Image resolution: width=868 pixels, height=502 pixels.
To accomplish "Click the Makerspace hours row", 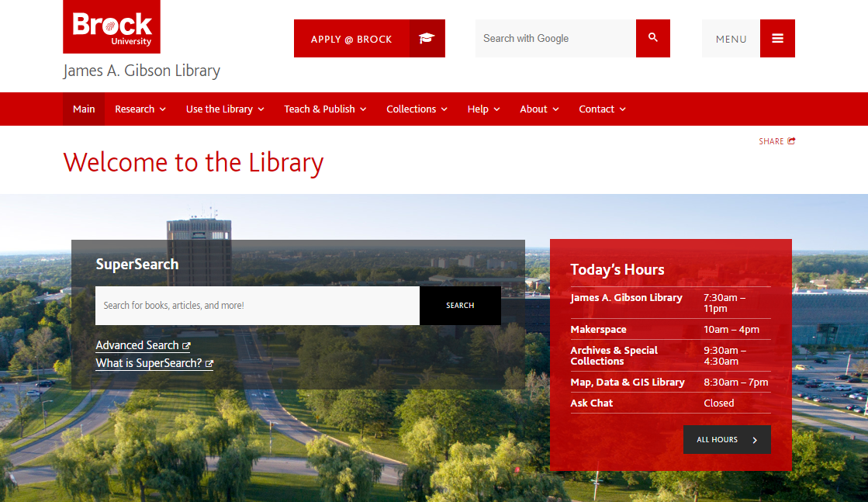I will 670,329.
